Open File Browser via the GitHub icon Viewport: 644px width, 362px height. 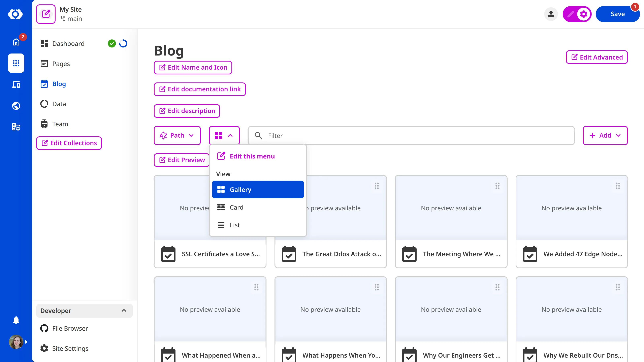pos(44,328)
